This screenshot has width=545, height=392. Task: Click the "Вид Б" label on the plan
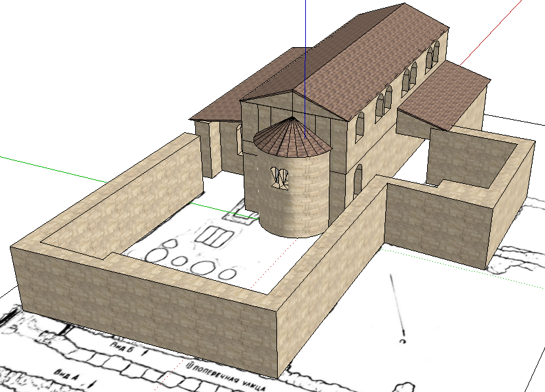[x=122, y=347]
